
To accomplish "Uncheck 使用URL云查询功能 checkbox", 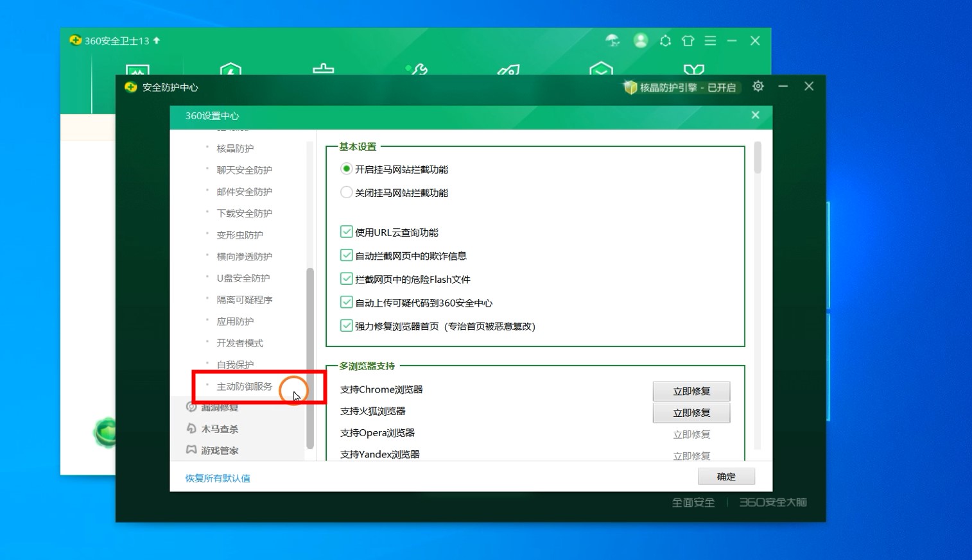I will point(347,232).
